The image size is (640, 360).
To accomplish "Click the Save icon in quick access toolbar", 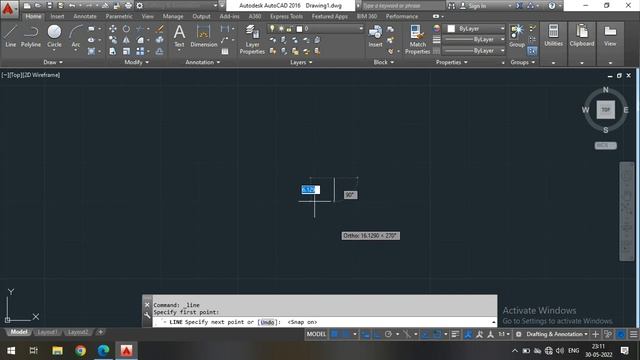I will point(49,6).
